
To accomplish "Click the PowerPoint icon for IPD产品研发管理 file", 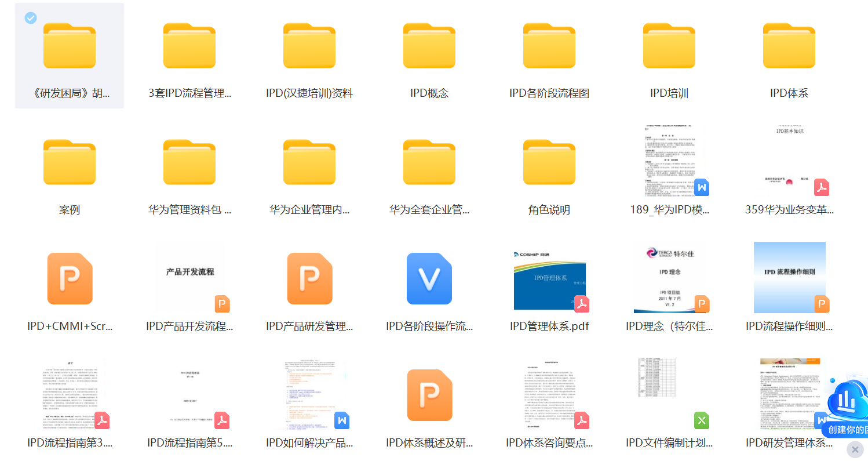I will point(309,278).
